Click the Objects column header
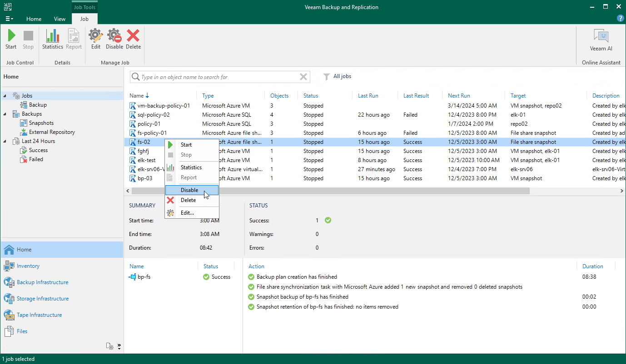Image resolution: width=626 pixels, height=364 pixels. tap(279, 96)
